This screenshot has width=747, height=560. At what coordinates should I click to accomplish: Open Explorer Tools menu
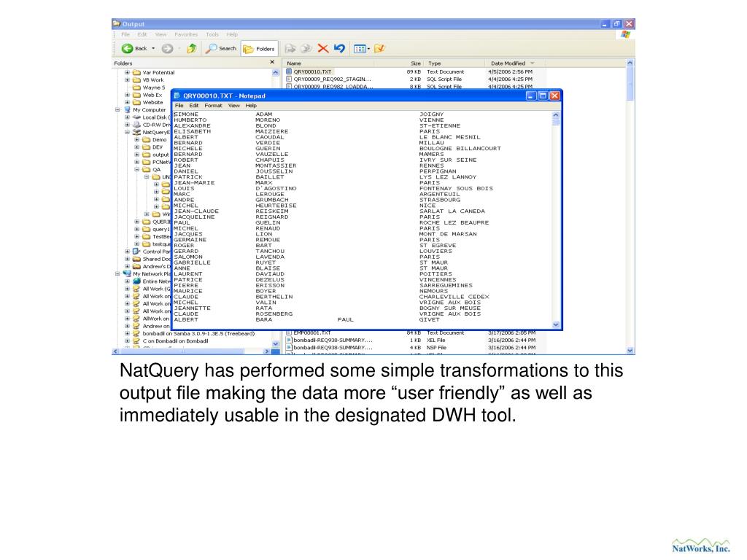click(x=212, y=34)
